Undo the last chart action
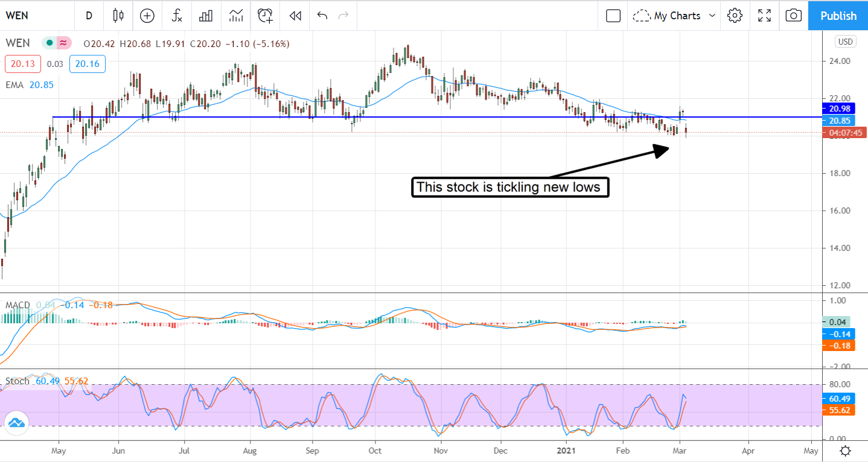The width and height of the screenshot is (868, 462). tap(322, 16)
